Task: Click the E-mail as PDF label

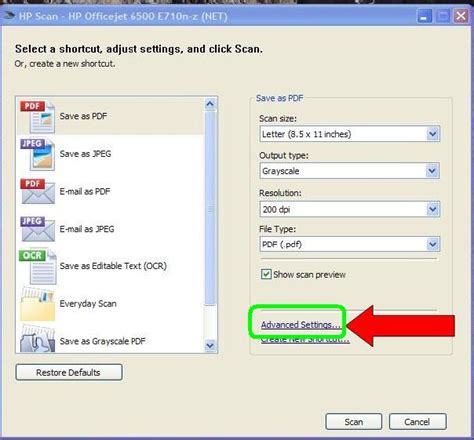Action: point(85,191)
